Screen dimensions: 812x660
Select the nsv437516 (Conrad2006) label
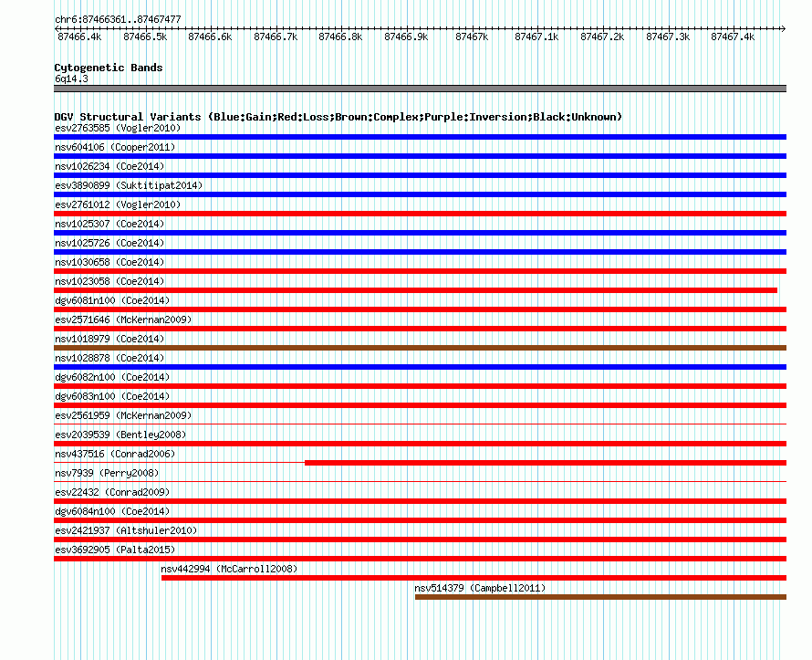point(115,454)
